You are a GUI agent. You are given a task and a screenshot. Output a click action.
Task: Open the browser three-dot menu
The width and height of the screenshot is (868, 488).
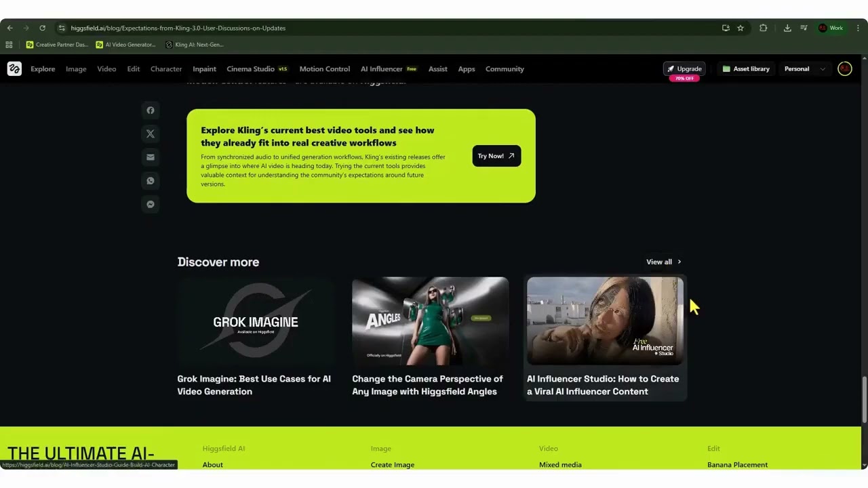click(x=859, y=28)
